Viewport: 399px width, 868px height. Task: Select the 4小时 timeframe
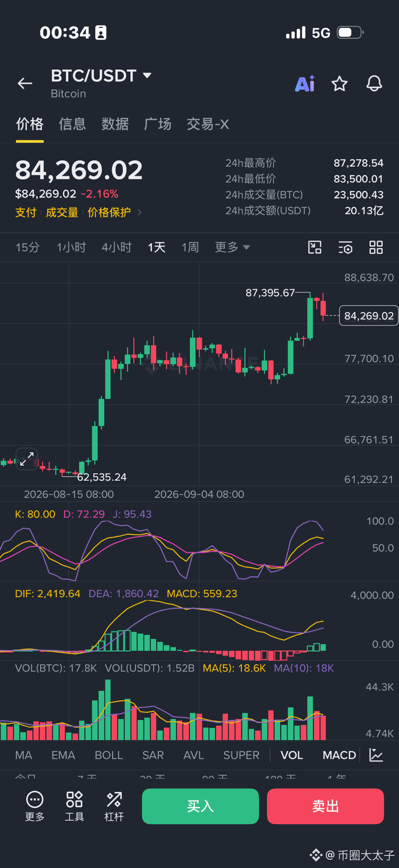click(x=117, y=247)
